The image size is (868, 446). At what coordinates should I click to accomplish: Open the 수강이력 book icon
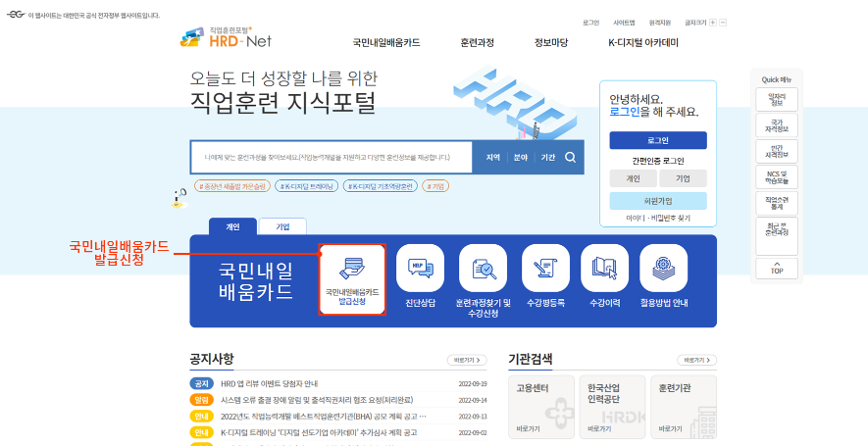604,269
